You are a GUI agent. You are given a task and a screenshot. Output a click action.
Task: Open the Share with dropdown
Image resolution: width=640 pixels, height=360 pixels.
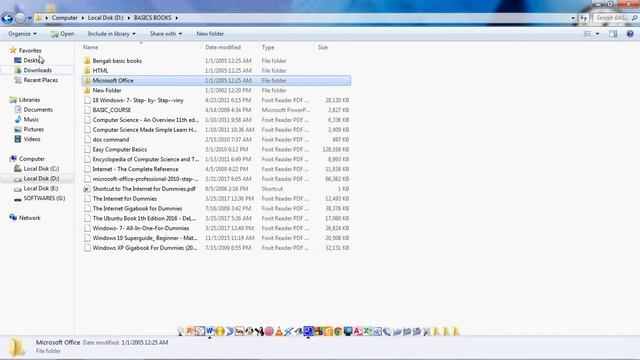click(166, 34)
